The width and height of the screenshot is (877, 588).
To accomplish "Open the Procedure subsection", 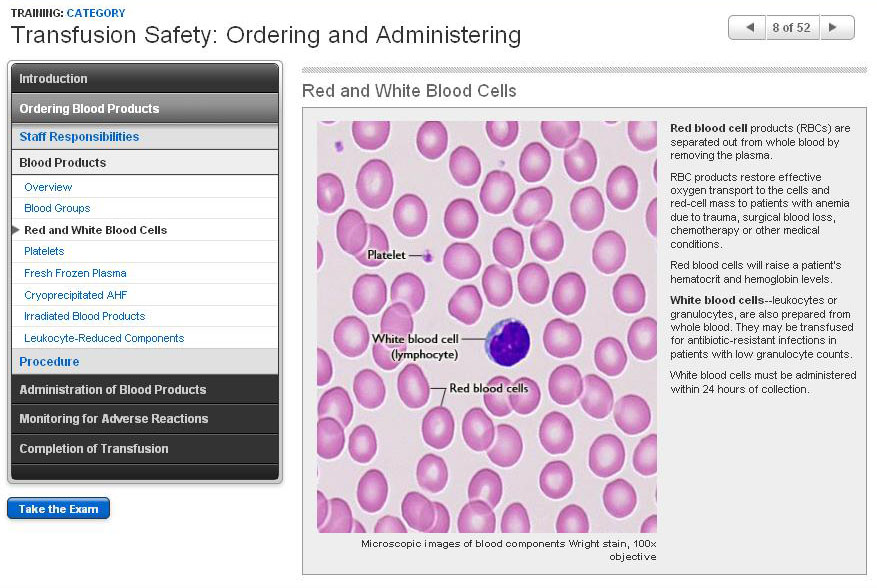I will [x=49, y=362].
